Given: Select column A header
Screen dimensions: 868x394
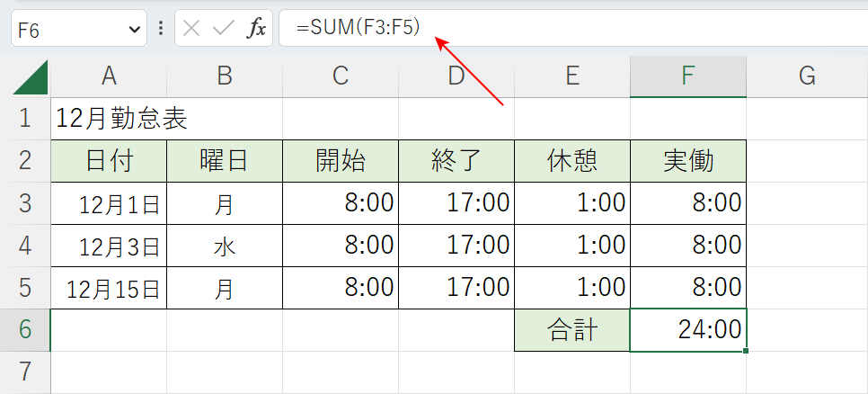Looking at the screenshot, I should click(x=109, y=77).
